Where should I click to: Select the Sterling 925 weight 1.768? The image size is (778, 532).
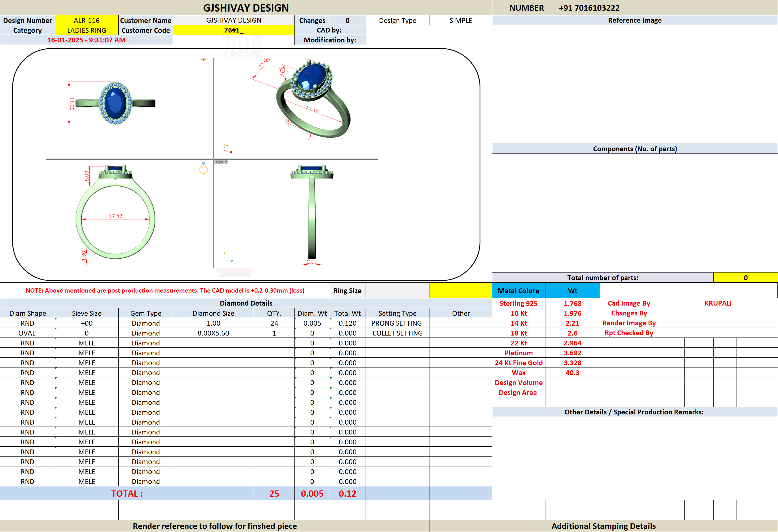(573, 303)
